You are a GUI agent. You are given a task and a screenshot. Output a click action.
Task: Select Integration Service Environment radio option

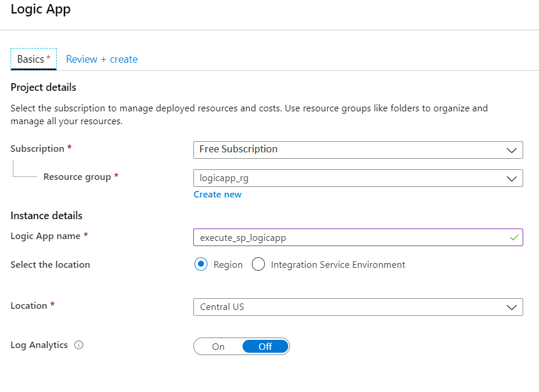[258, 264]
